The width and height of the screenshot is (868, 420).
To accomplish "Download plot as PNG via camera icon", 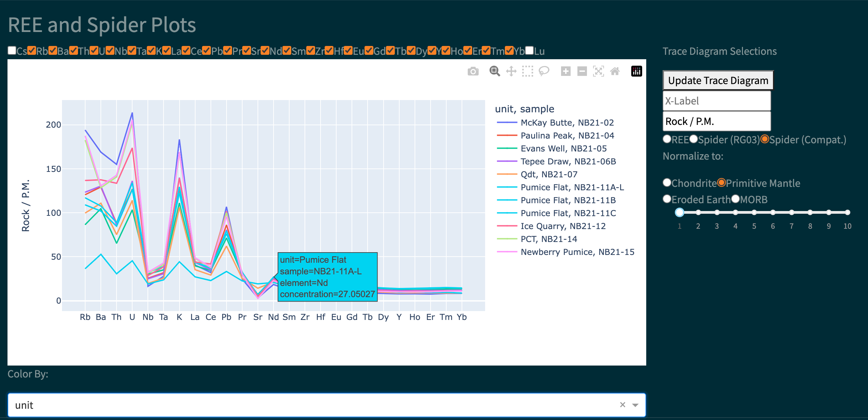I will pos(473,71).
